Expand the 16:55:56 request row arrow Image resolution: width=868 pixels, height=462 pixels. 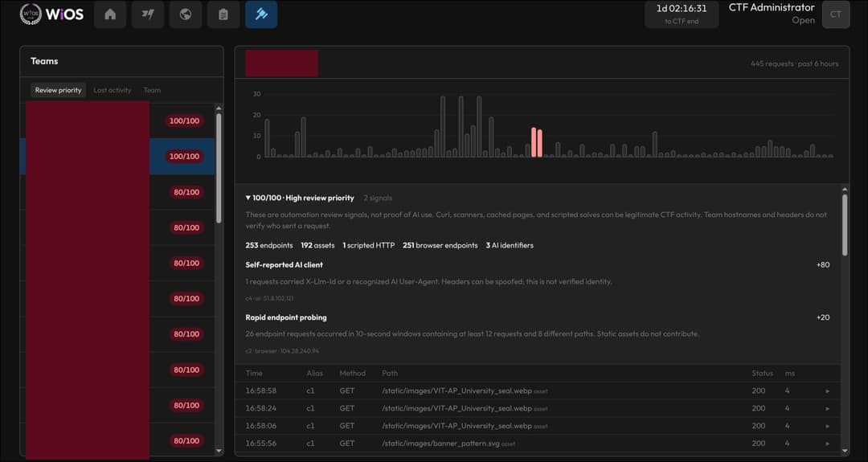[x=828, y=444]
